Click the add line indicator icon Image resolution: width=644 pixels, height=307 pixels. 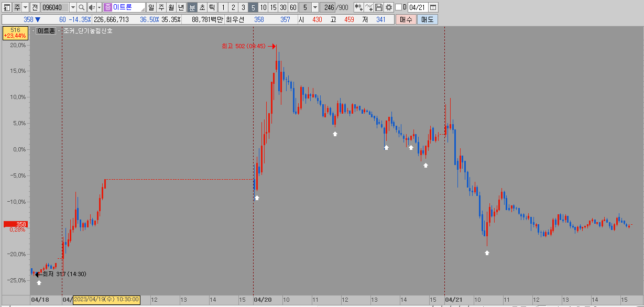click(x=369, y=7)
